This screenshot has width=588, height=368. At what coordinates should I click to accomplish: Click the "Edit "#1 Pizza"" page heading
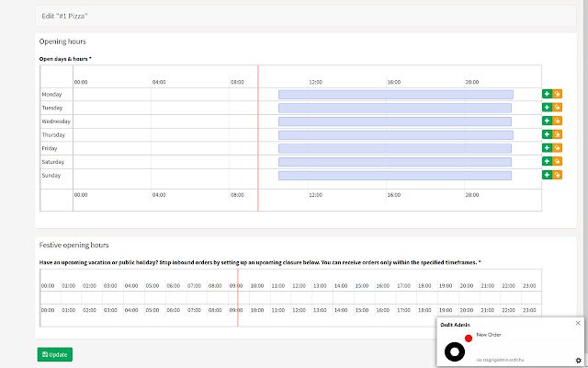coord(64,17)
